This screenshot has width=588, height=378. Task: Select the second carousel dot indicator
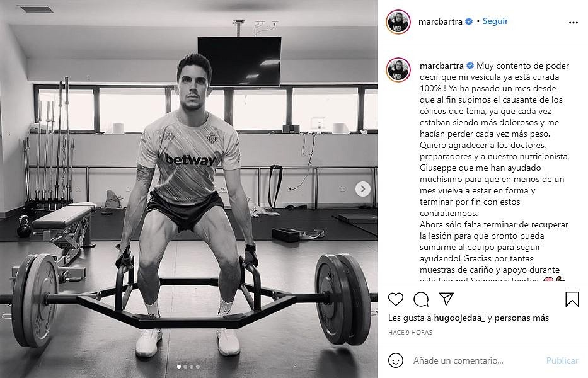pos(185,367)
